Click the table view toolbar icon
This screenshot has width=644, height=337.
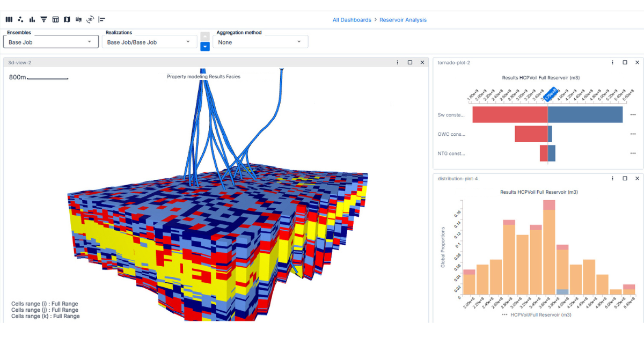click(55, 20)
